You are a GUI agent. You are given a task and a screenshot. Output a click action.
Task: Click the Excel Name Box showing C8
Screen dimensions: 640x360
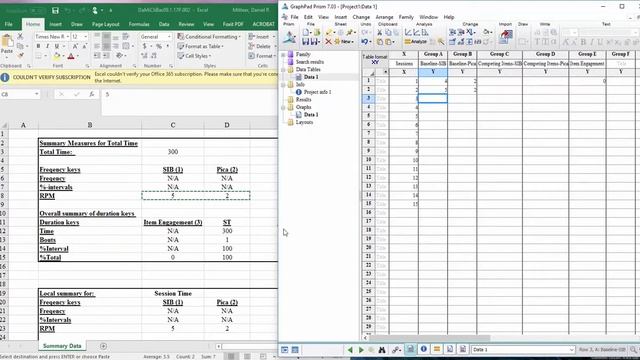click(20, 94)
